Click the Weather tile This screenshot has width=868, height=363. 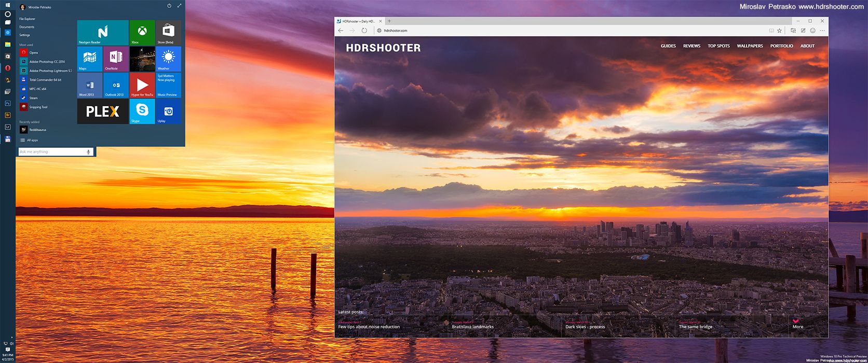pos(168,59)
